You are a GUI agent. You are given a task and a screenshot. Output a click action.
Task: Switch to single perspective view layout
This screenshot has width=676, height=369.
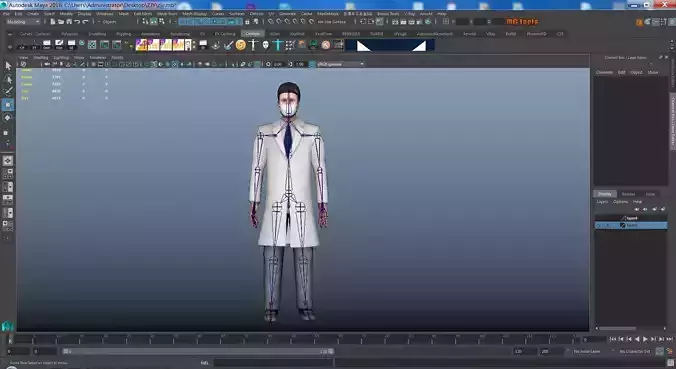click(x=8, y=160)
